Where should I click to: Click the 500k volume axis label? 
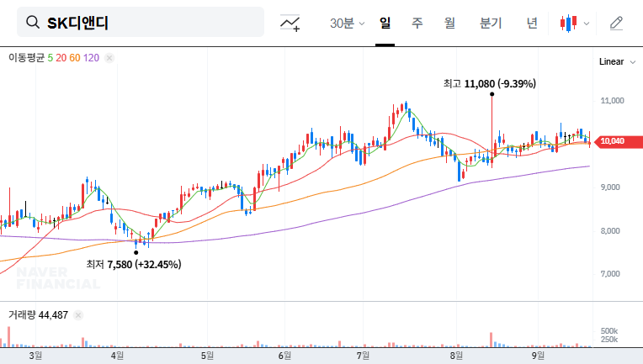click(609, 331)
